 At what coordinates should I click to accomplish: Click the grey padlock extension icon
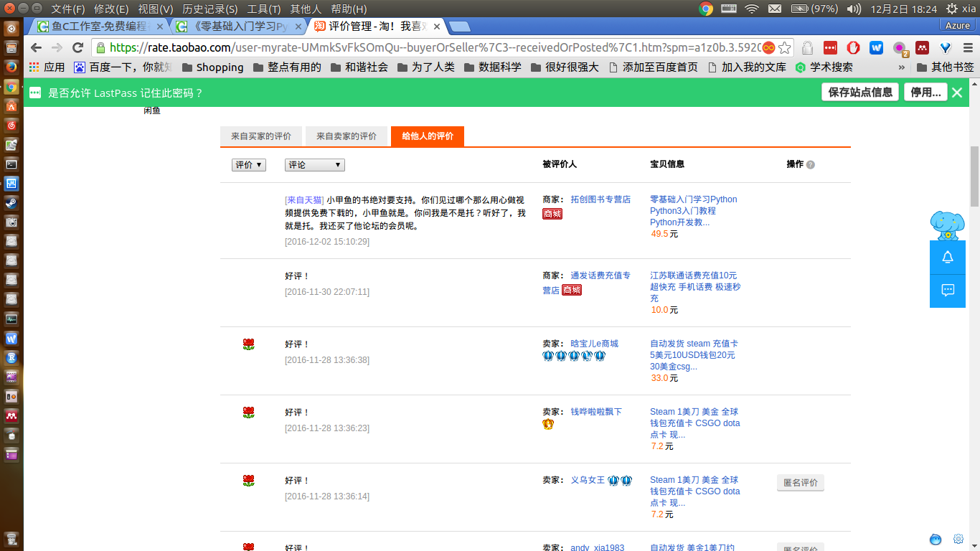click(x=807, y=48)
